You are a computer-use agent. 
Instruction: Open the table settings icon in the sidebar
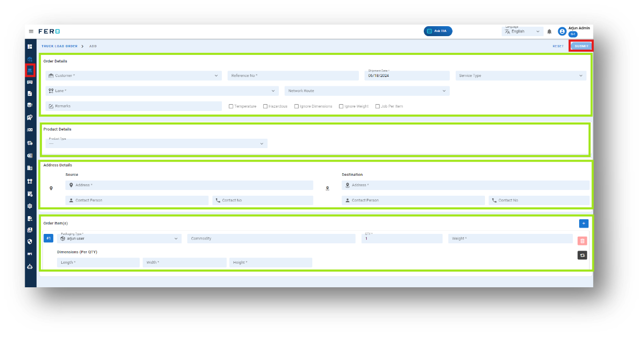click(x=30, y=194)
